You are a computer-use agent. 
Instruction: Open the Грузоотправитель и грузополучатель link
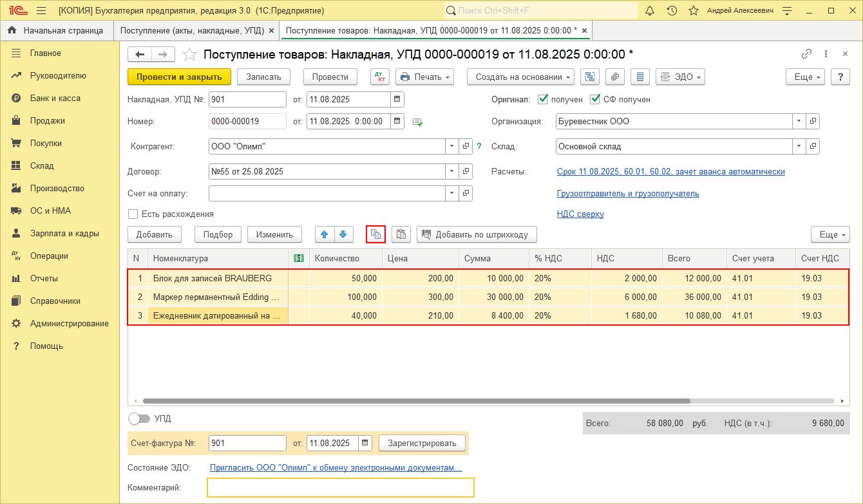[x=628, y=193]
